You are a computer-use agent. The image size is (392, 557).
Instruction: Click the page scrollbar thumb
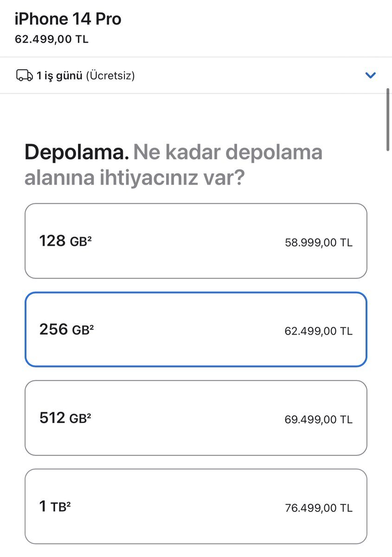(x=388, y=119)
